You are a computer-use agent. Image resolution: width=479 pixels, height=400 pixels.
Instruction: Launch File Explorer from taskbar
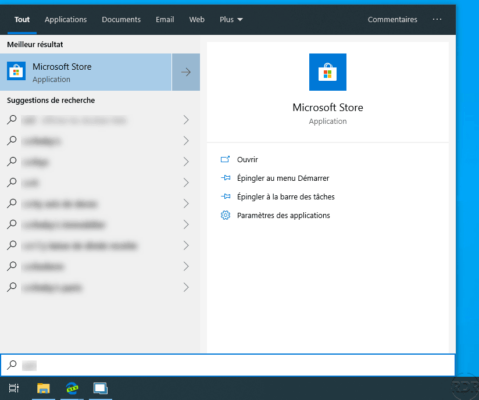coord(43,388)
